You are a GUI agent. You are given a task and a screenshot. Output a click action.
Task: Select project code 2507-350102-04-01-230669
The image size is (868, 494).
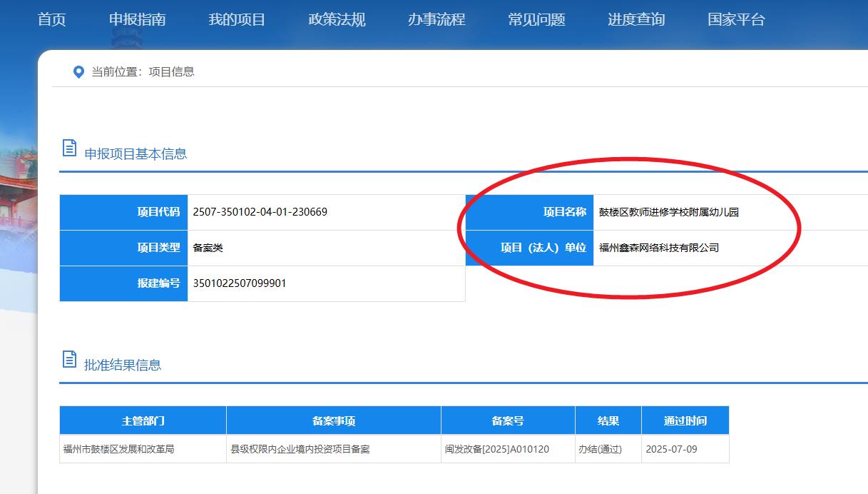pyautogui.click(x=260, y=212)
